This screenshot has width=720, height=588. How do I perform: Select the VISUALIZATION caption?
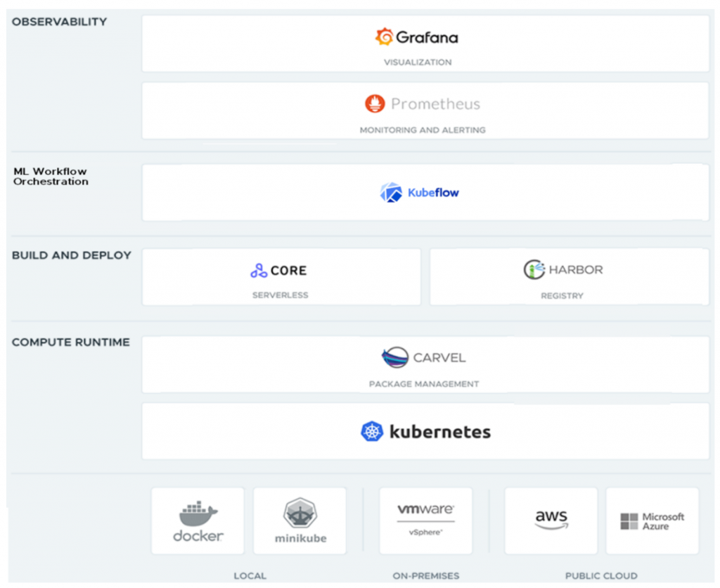[418, 62]
